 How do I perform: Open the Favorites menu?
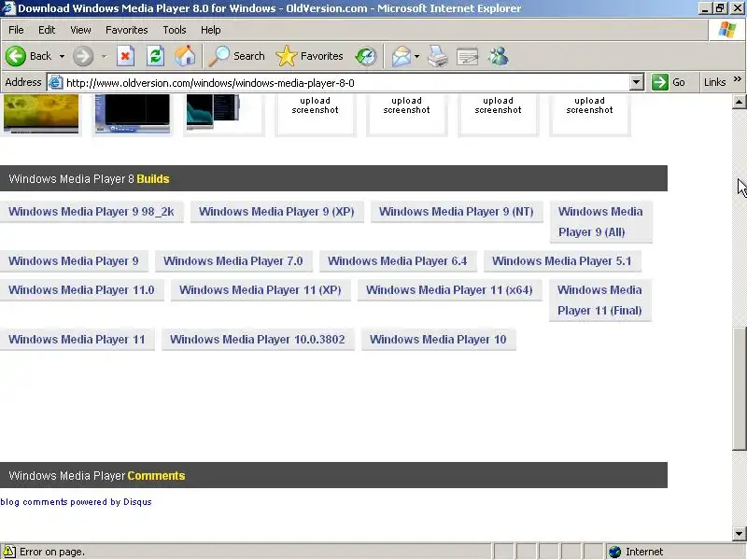pos(127,30)
